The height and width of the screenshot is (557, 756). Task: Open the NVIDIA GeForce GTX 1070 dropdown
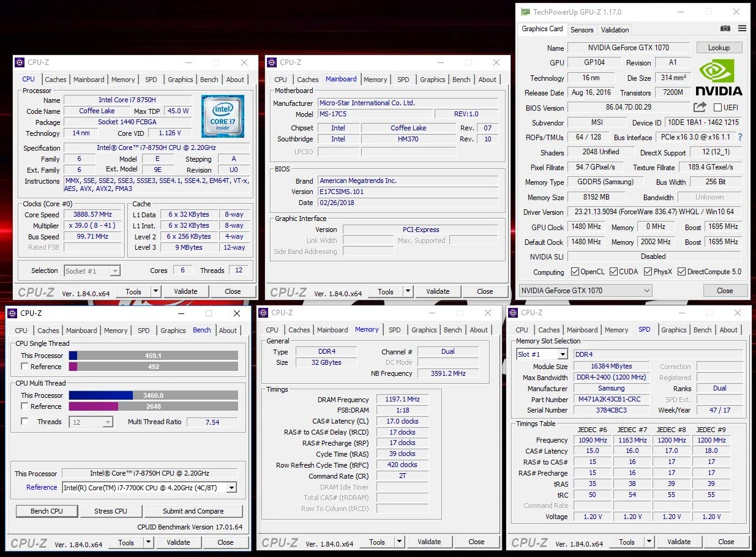coord(586,291)
